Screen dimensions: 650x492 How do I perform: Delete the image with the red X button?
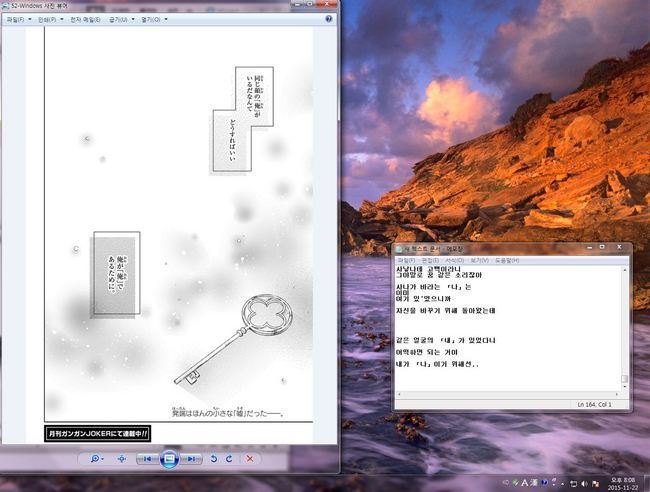coord(250,459)
